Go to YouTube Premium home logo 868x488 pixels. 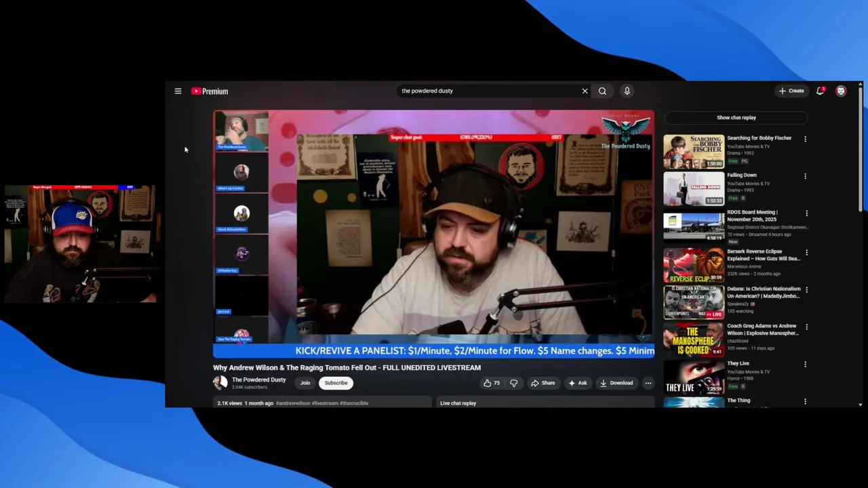click(x=210, y=91)
